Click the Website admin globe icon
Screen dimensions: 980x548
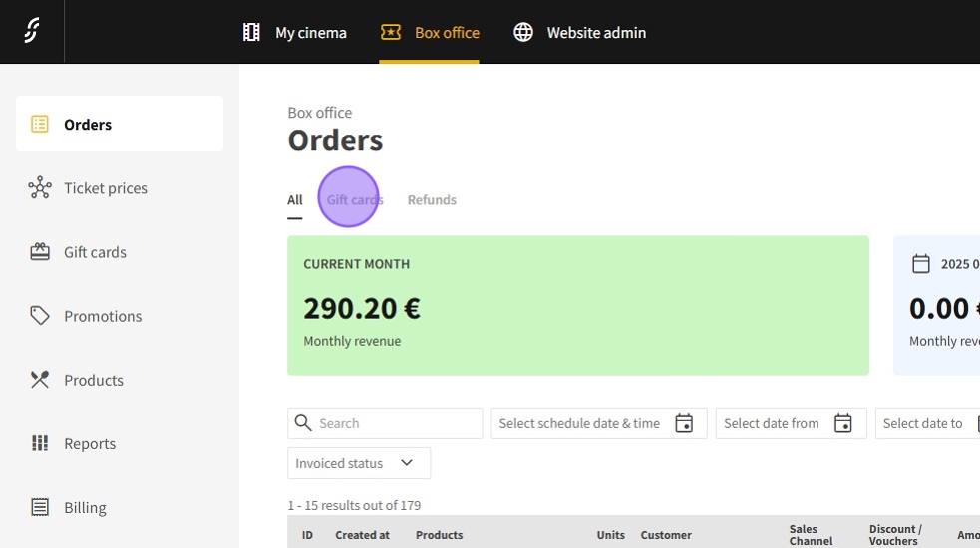tap(523, 33)
